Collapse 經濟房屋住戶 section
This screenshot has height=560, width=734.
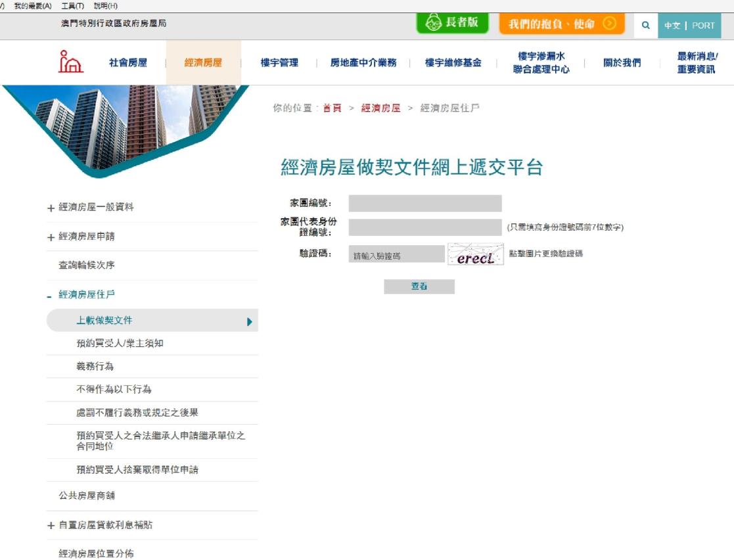[x=49, y=296]
